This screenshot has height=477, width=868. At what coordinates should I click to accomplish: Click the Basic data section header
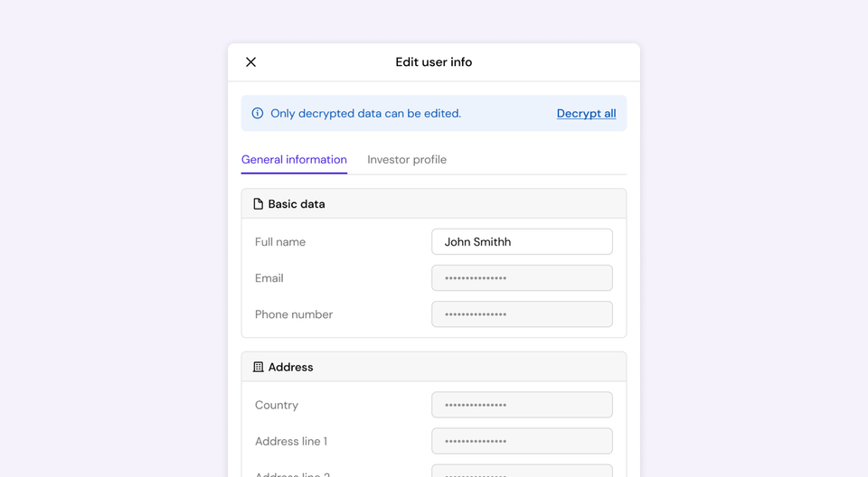click(297, 204)
